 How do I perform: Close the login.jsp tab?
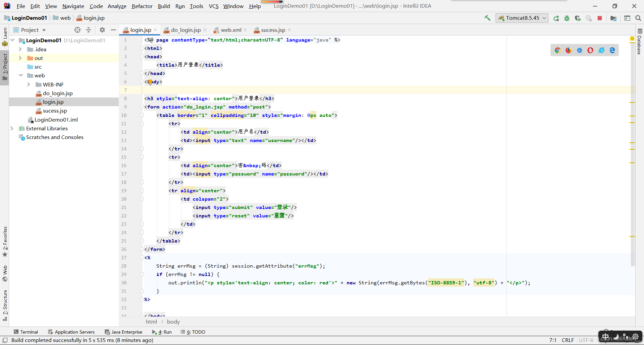(x=155, y=30)
